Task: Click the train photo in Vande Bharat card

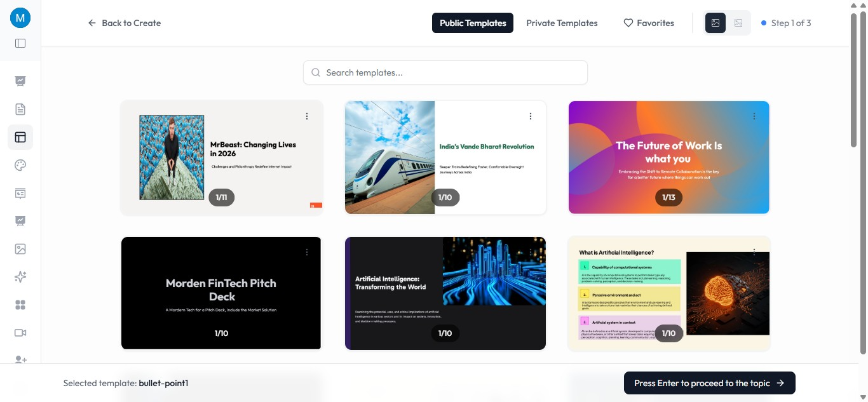Action: (390, 157)
